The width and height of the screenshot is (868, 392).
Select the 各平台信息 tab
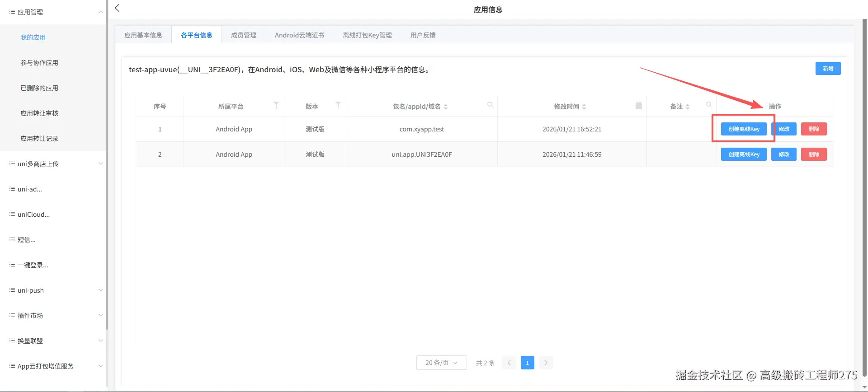point(197,35)
